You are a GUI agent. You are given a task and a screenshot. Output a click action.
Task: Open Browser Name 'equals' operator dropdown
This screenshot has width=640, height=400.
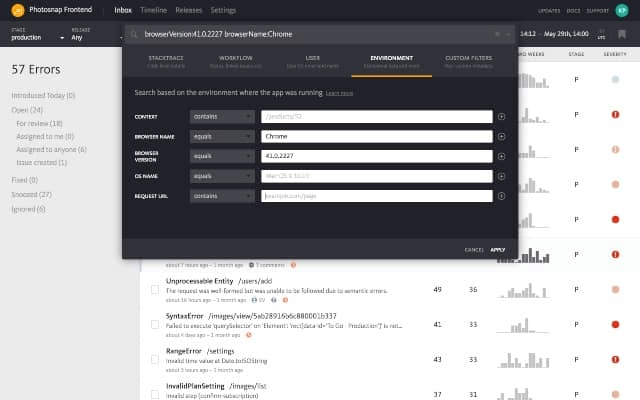(222, 136)
